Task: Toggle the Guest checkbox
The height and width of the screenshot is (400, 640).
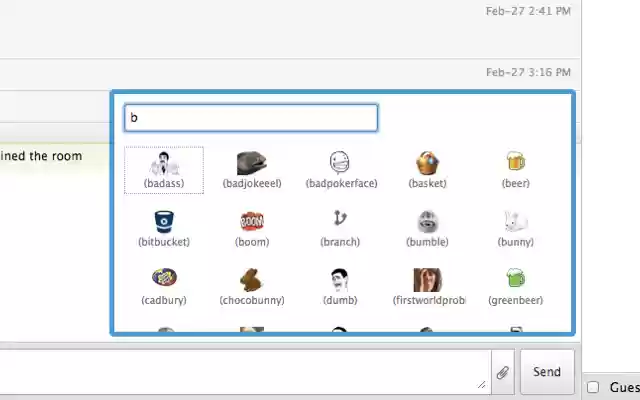Action: point(593,387)
